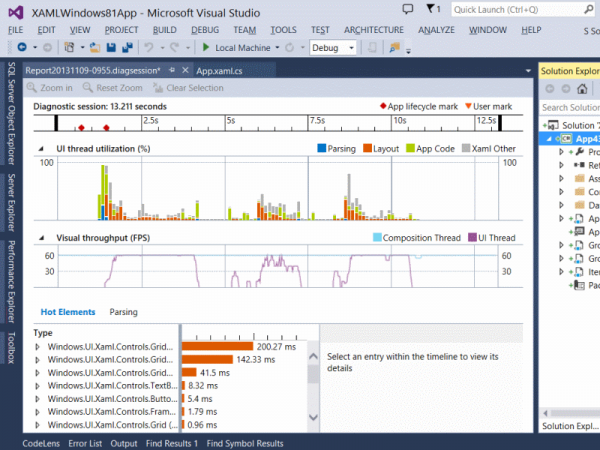Open the Error List panel tab

click(x=85, y=443)
